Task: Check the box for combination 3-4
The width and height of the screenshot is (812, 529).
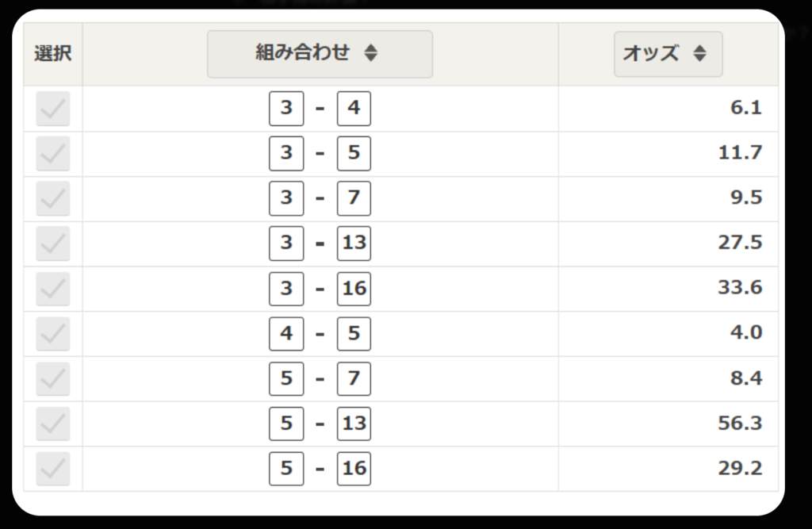Action: pyautogui.click(x=52, y=109)
